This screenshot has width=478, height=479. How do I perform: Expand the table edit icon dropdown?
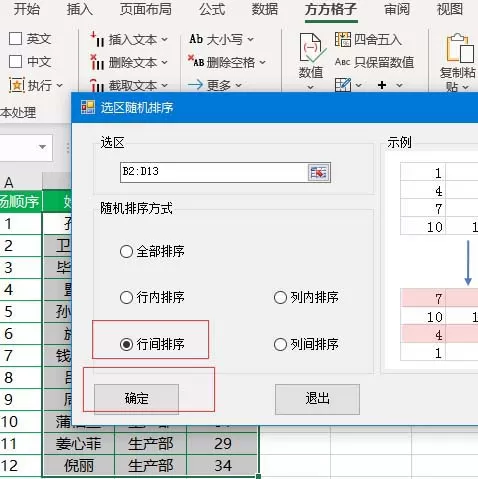point(358,85)
